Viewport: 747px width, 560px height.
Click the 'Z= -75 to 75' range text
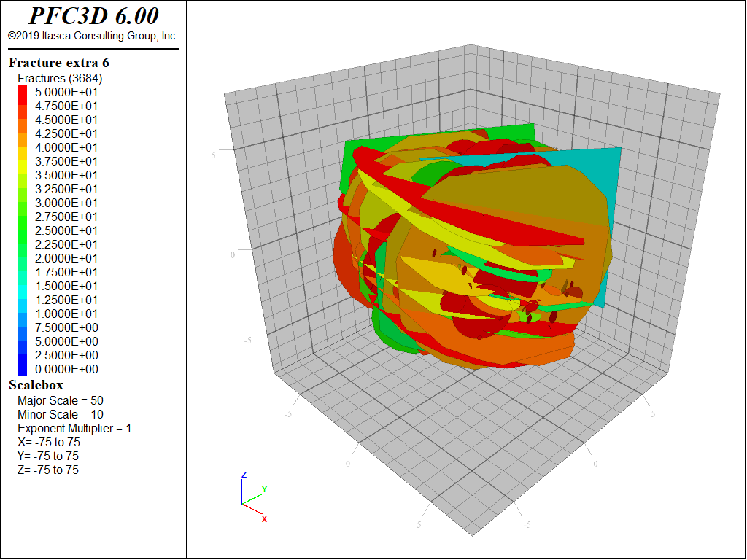[48, 470]
